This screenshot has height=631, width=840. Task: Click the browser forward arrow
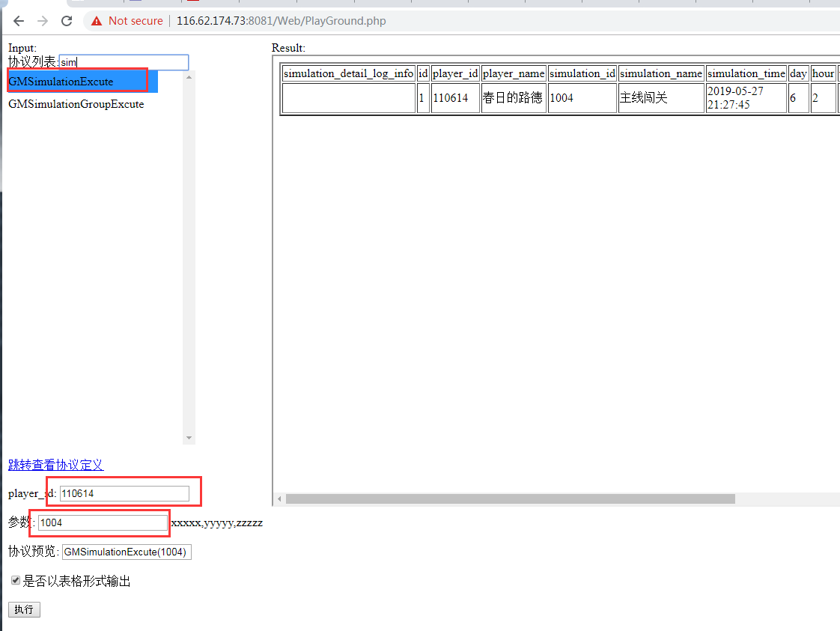43,21
